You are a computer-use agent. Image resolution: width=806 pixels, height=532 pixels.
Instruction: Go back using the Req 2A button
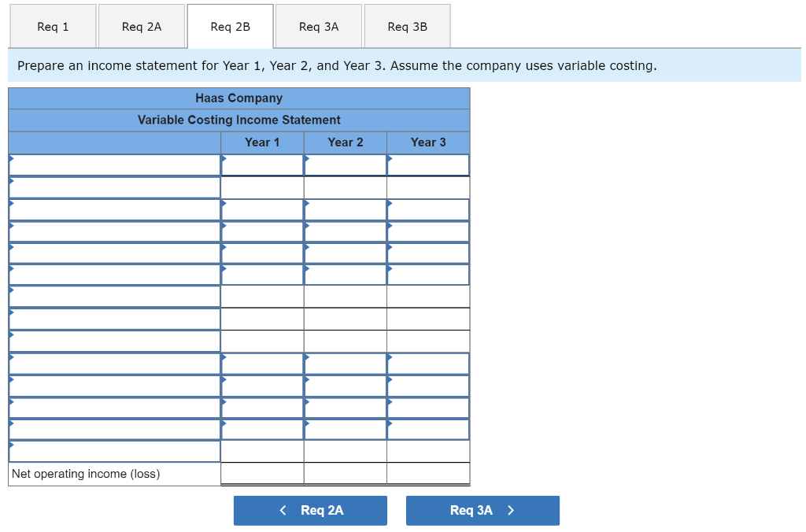(310, 510)
